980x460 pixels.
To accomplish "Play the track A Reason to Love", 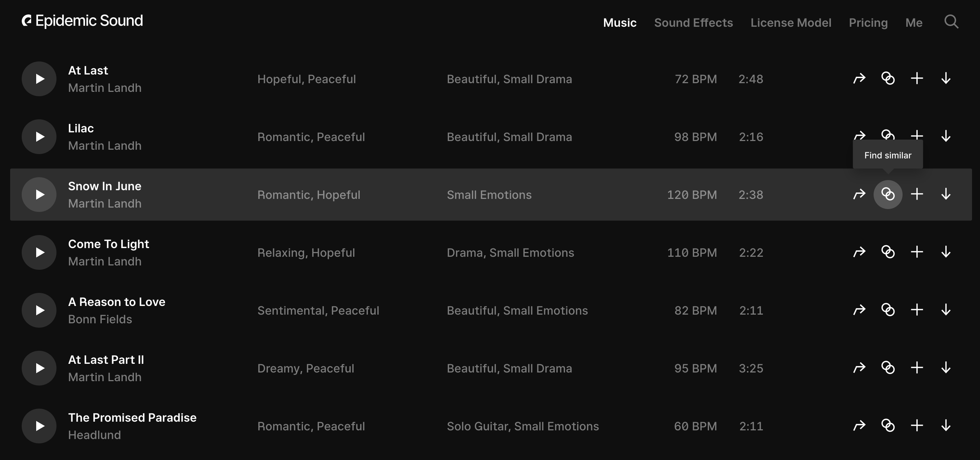I will coord(39,310).
